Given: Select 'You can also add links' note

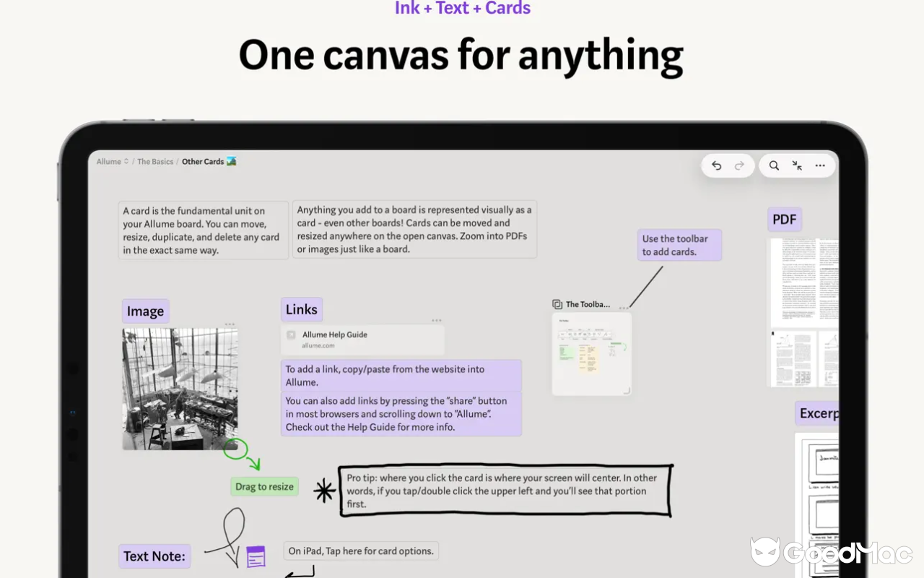Looking at the screenshot, I should pyautogui.click(x=401, y=414).
